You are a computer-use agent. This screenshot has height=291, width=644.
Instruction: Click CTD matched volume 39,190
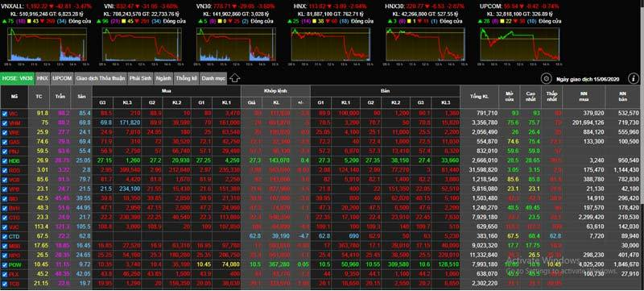[x=280, y=236]
